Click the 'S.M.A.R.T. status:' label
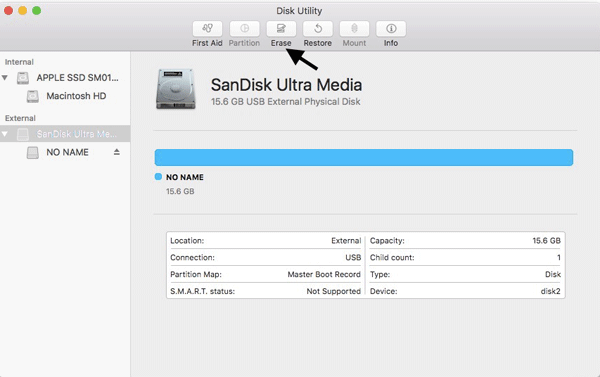 (202, 291)
